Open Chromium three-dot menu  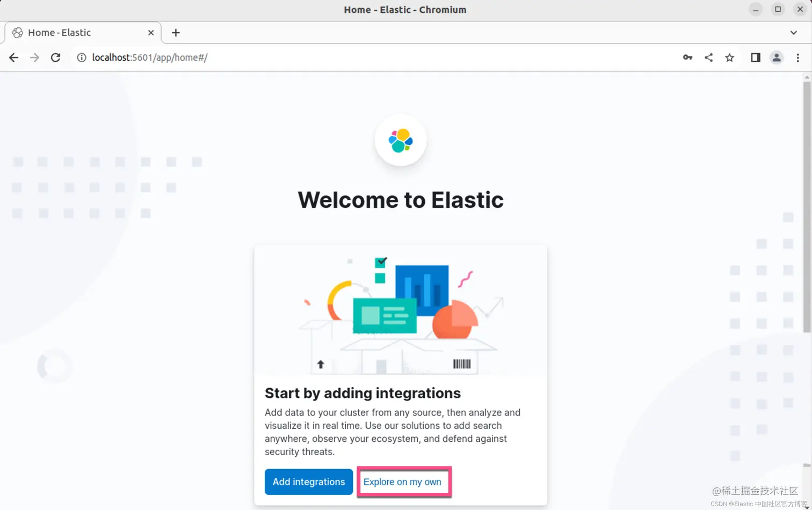click(x=798, y=57)
